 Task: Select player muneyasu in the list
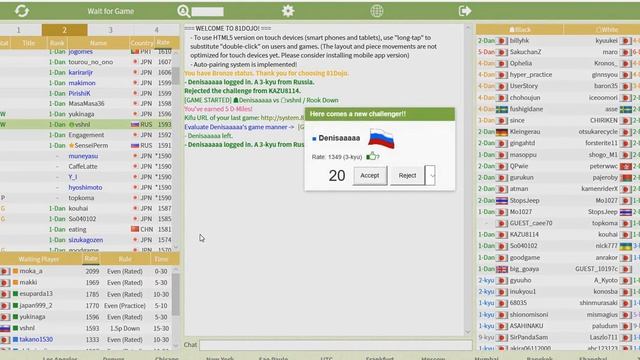[83, 156]
